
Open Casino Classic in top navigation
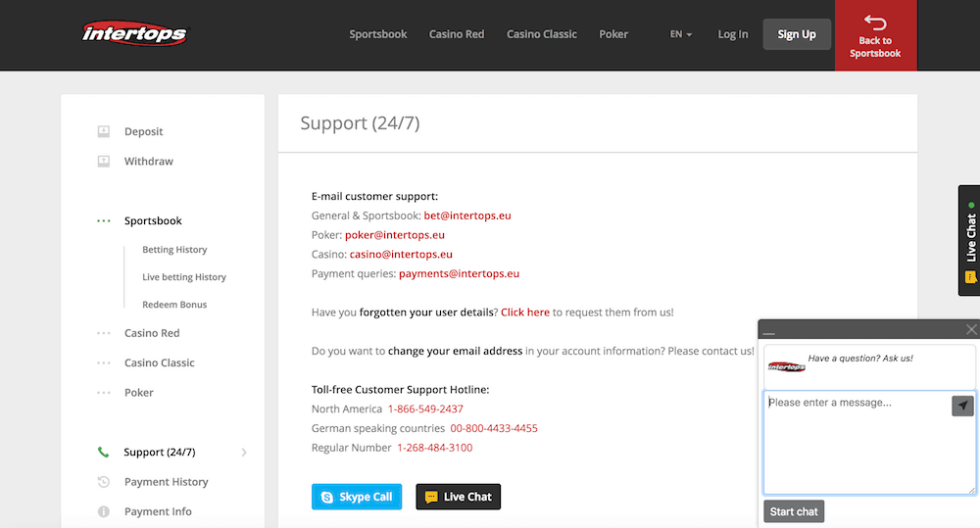pyautogui.click(x=542, y=34)
